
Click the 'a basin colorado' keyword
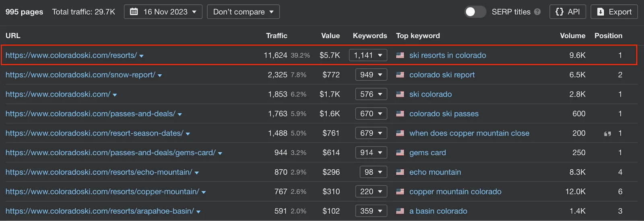[438, 211]
